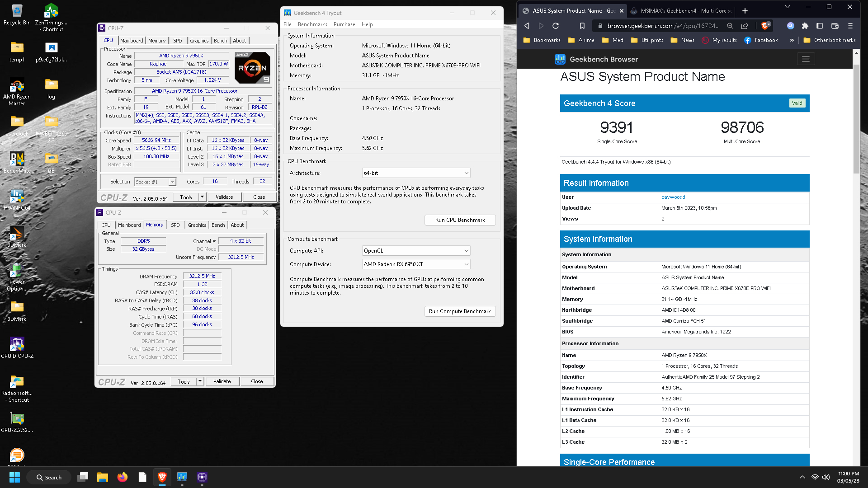
Task: Bookmark this page in the browser
Action: click(582, 26)
